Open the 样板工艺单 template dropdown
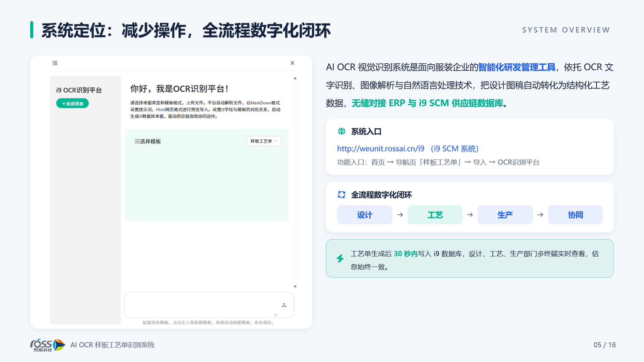The image size is (644, 362). (264, 141)
